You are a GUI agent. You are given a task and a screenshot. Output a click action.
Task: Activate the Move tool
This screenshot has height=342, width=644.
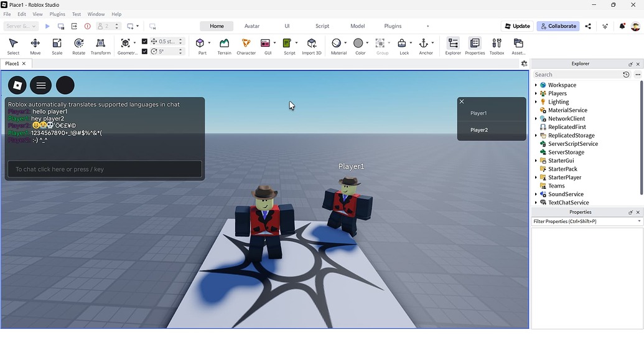[35, 46]
